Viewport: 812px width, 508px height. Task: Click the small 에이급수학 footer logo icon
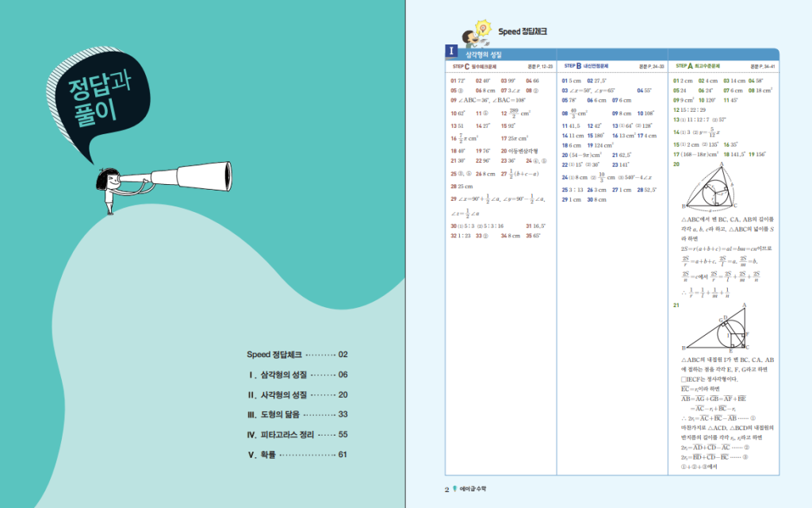click(x=454, y=489)
